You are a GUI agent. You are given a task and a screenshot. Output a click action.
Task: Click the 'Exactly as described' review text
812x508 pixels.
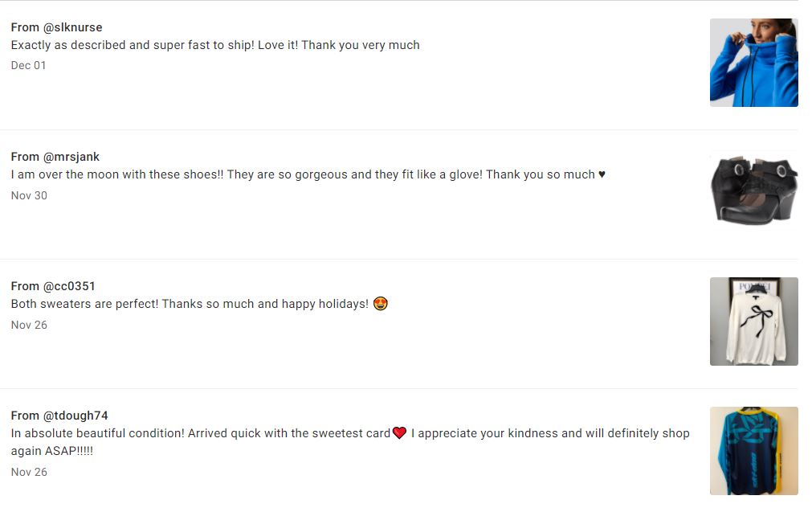(x=215, y=45)
